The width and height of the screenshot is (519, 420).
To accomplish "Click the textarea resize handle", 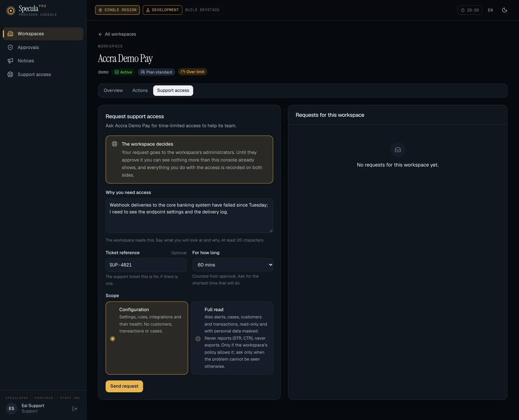I will click(271, 230).
